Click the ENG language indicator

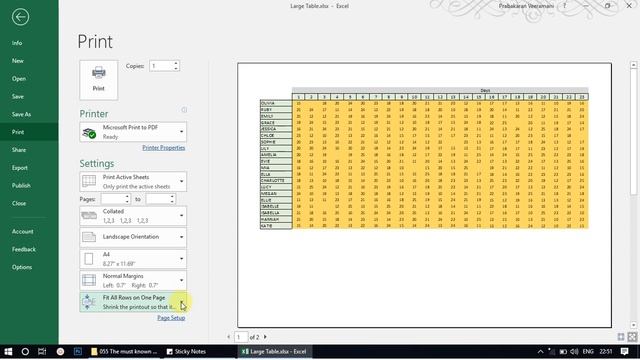pos(588,352)
